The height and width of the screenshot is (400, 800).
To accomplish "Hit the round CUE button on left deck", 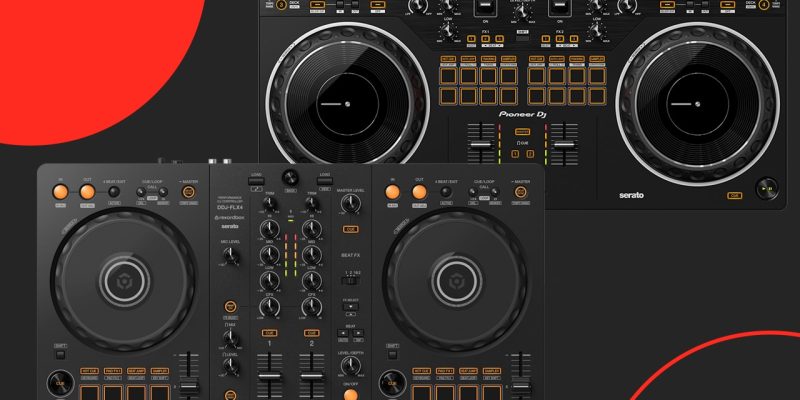I will [x=60, y=381].
